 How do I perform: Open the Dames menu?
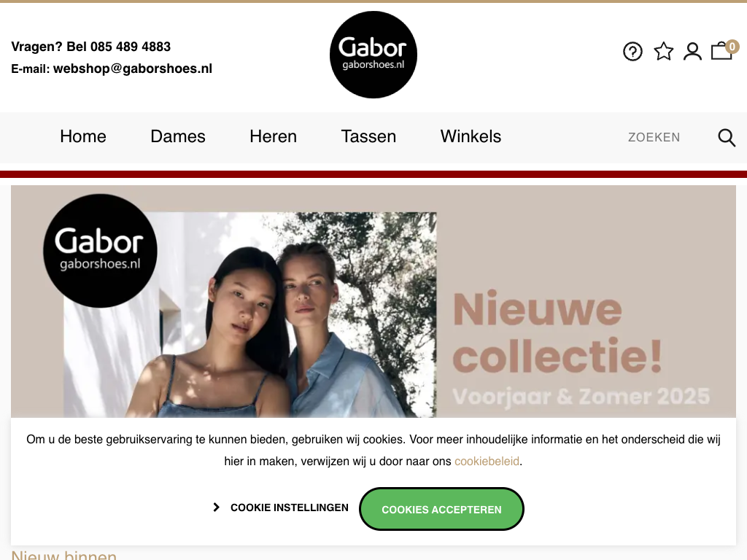pyautogui.click(x=178, y=136)
